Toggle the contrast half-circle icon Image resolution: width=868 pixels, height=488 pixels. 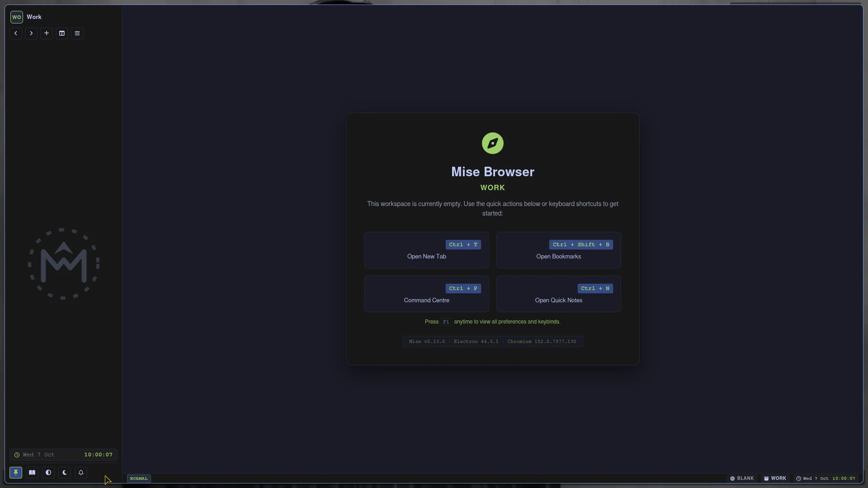point(48,473)
